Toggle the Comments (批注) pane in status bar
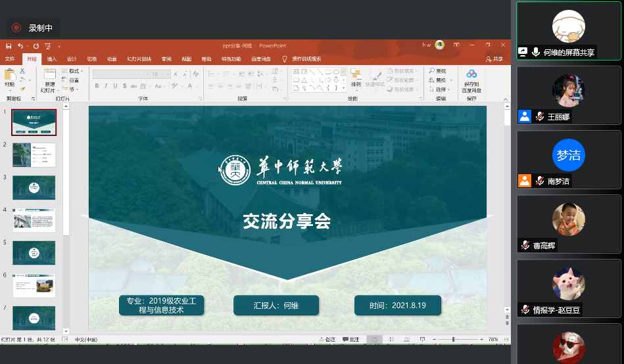Screen dimensions: 624x364 (x=350, y=340)
